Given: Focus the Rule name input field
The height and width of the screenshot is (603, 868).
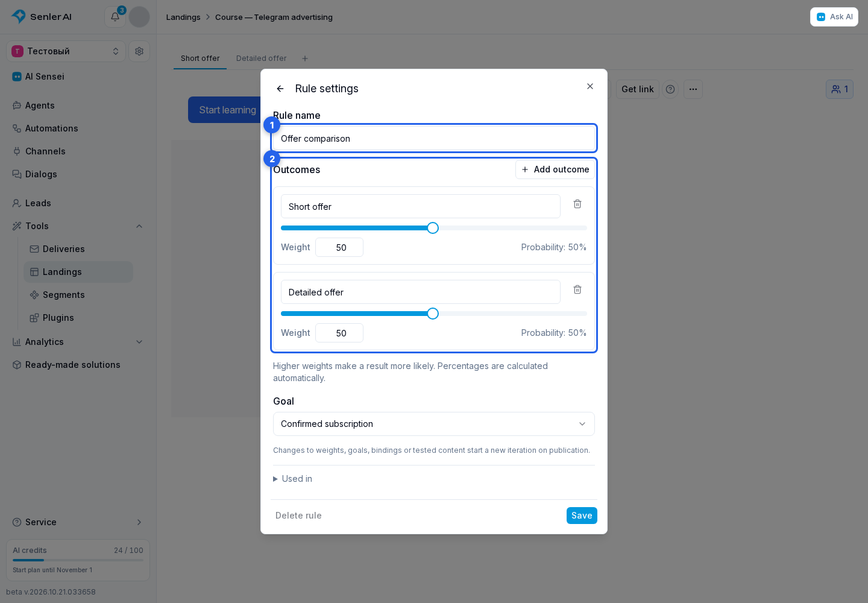Looking at the screenshot, I should [x=434, y=139].
